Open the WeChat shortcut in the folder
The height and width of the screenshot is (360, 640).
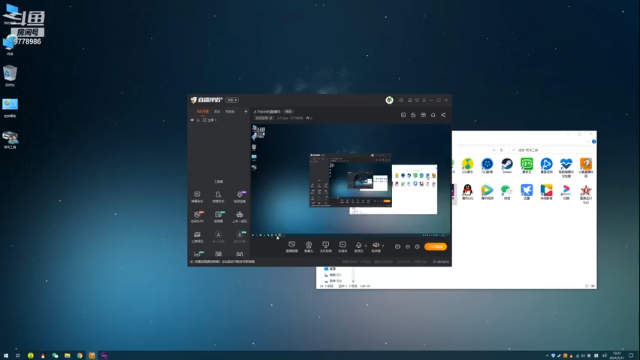(x=507, y=190)
